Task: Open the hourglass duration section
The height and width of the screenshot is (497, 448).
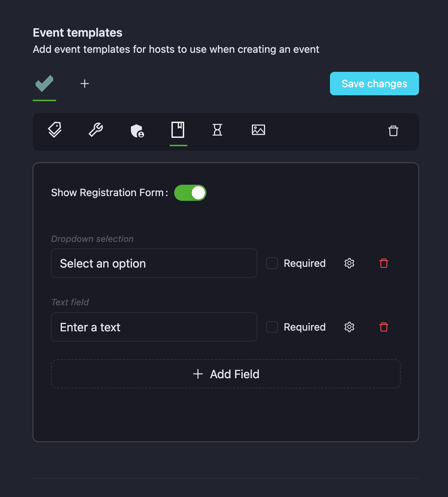Action: (x=217, y=130)
